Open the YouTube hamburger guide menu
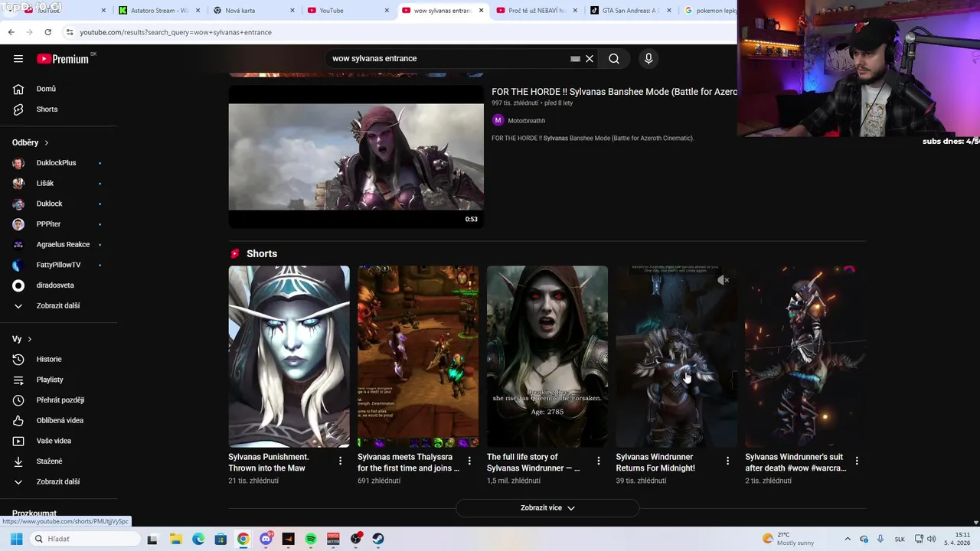 pos(18,59)
